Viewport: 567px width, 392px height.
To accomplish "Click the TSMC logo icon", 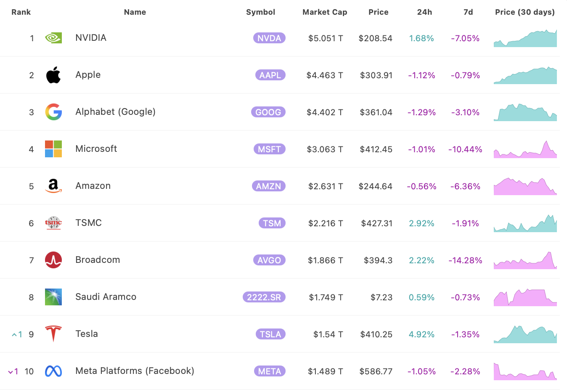I will tap(53, 223).
